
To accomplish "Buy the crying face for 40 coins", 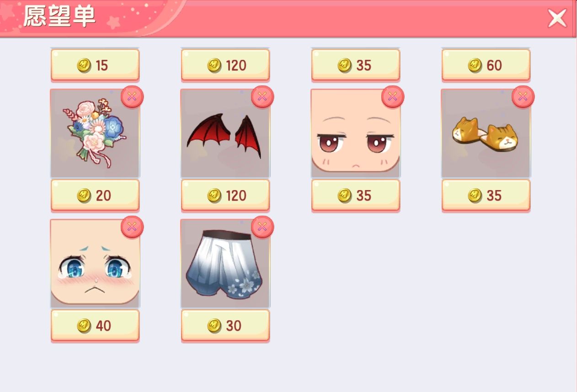I will click(x=95, y=325).
